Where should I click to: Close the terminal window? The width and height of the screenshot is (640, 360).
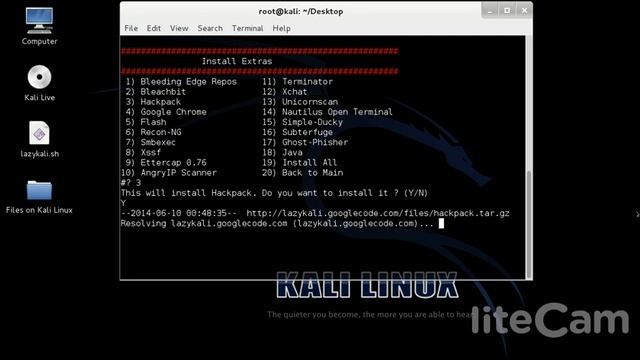(x=524, y=11)
